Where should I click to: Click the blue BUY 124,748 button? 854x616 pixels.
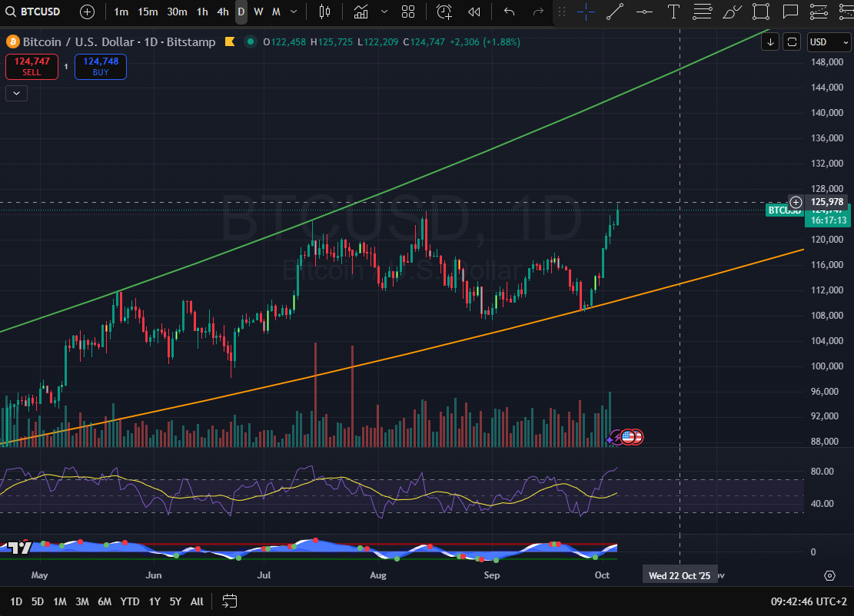point(101,66)
